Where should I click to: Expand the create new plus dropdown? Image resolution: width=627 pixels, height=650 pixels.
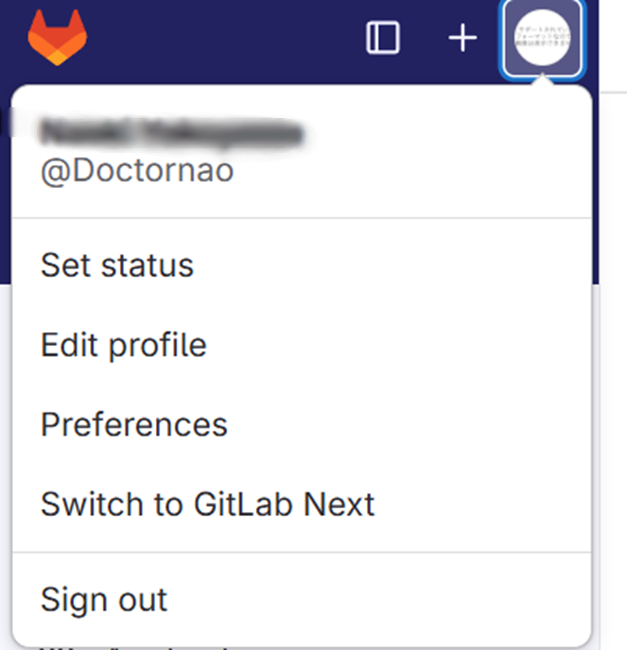coord(462,38)
